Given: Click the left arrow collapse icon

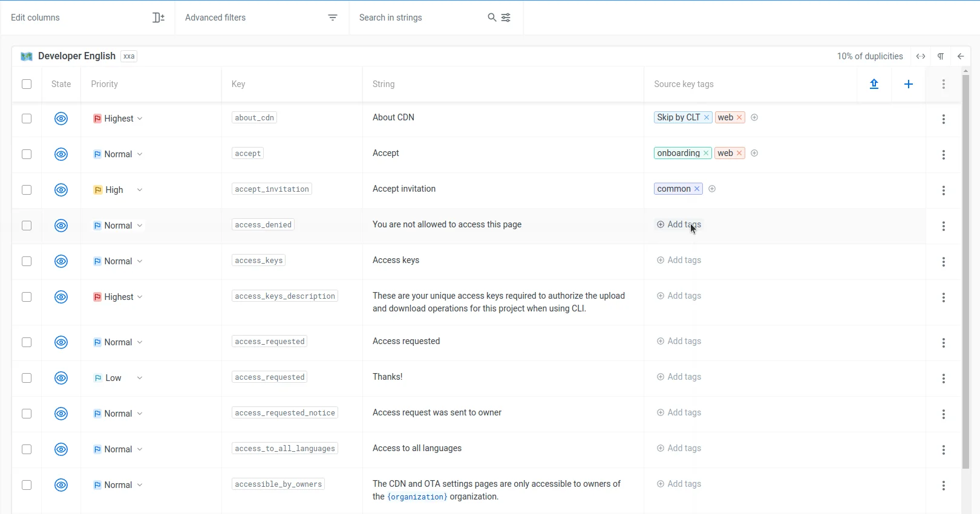Looking at the screenshot, I should click(x=961, y=56).
